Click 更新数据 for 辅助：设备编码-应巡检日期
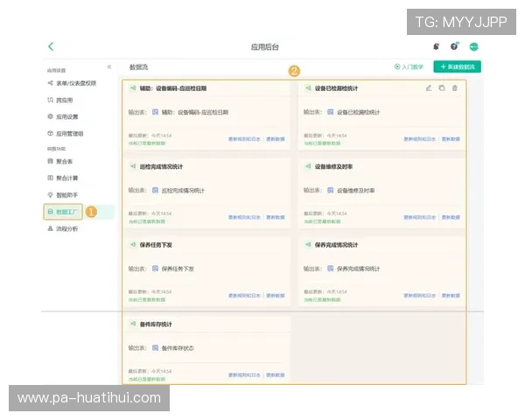Viewport: 525px width, 420px height. pyautogui.click(x=276, y=139)
